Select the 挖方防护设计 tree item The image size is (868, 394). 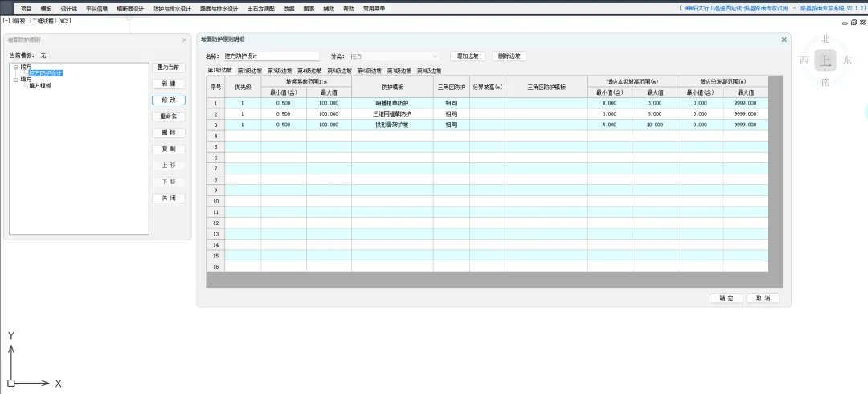click(46, 73)
